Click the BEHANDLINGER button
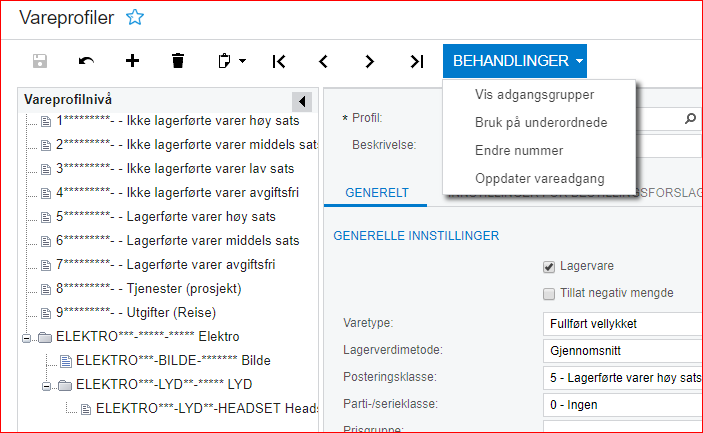 point(515,61)
